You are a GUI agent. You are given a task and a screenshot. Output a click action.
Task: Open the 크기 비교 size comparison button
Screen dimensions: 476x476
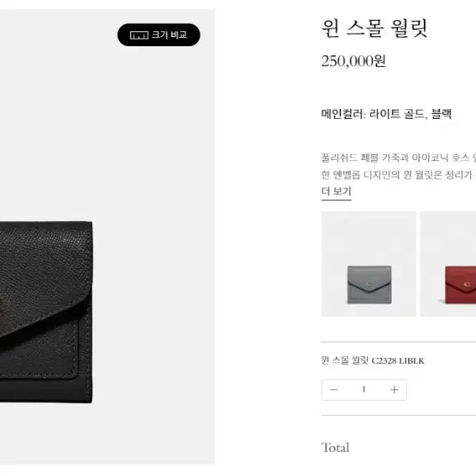coord(158,35)
